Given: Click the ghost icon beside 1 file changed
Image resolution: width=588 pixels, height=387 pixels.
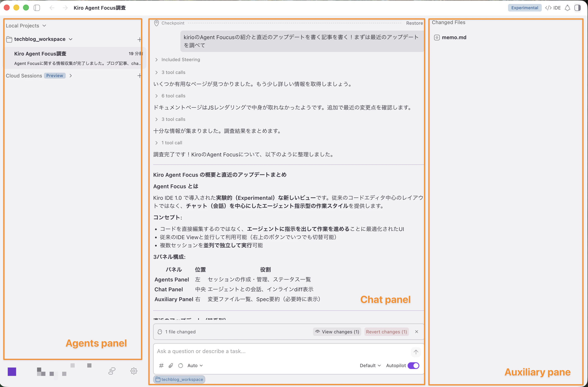Looking at the screenshot, I should 160,332.
